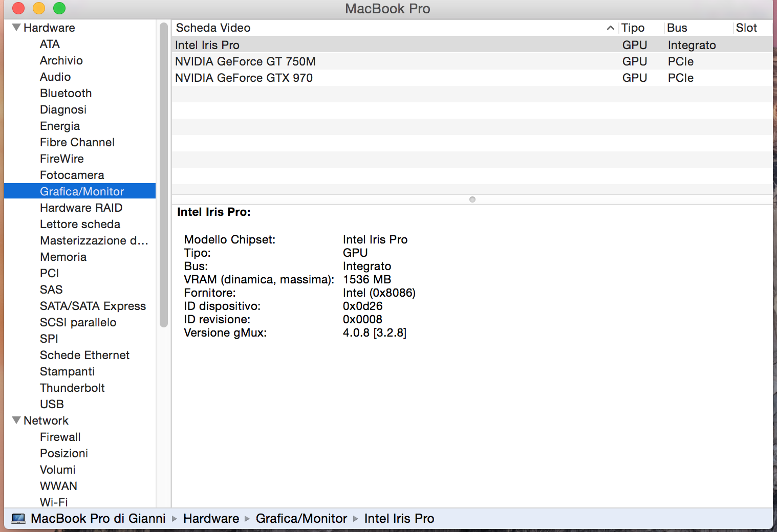Click the 0x0008 revision ID value
The image size is (777, 532).
tap(362, 319)
